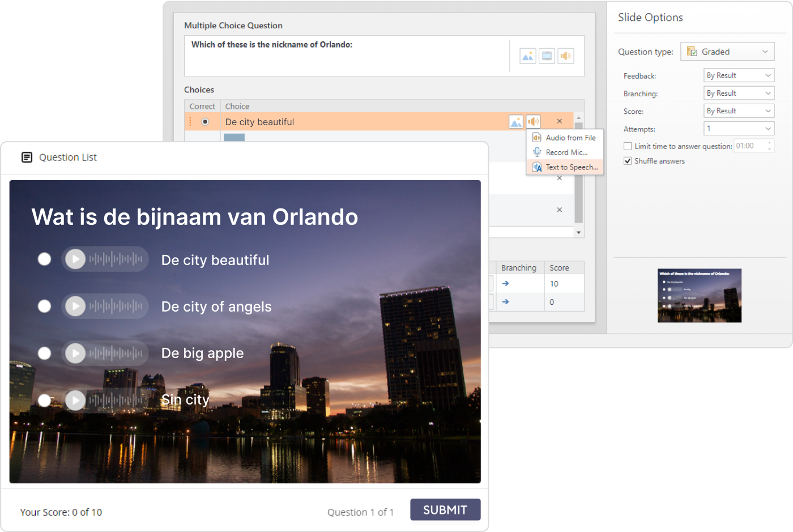Enable Limit time to answer question
Viewport: 793px width, 532px height.
coord(628,146)
